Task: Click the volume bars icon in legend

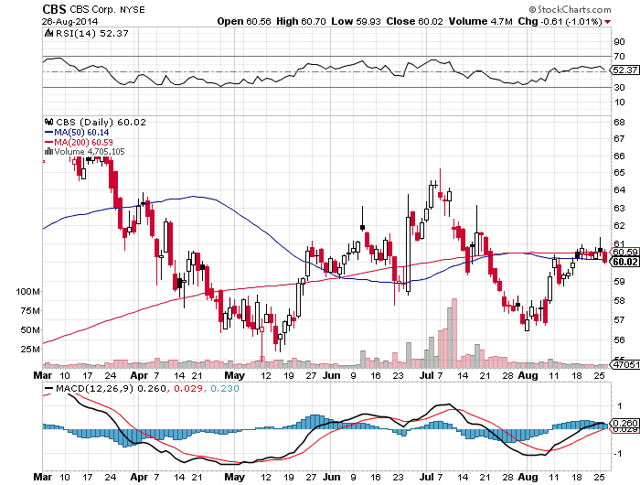Action: 49,151
